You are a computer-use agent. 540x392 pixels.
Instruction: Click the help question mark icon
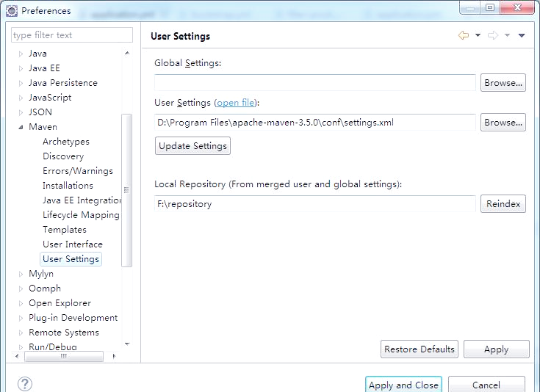[25, 384]
